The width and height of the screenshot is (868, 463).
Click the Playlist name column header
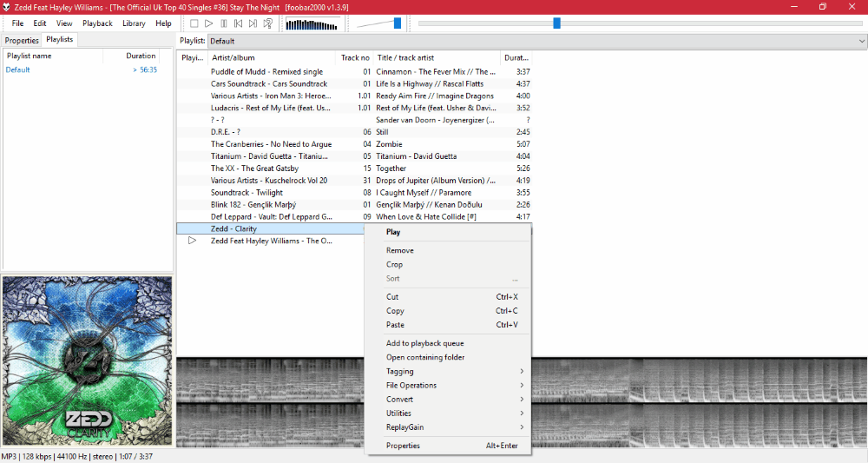[53, 56]
